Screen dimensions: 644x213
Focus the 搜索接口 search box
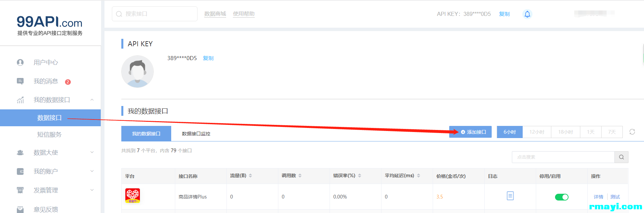[155, 14]
